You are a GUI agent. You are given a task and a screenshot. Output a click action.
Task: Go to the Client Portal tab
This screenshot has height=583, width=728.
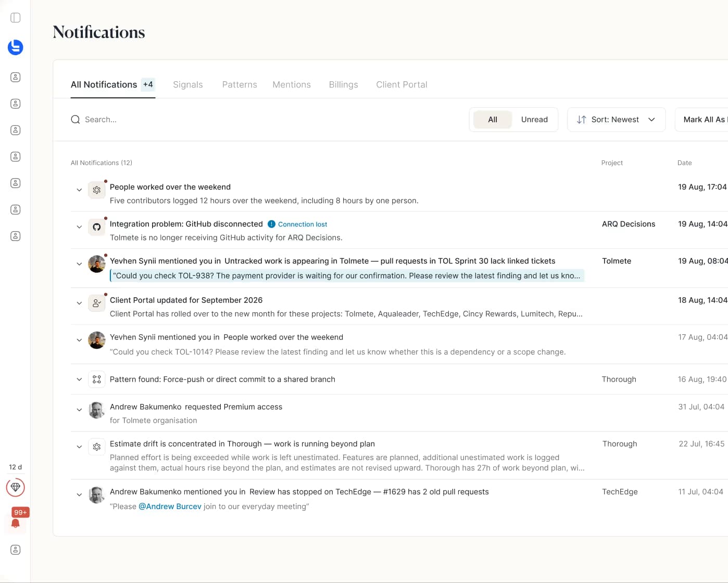401,84
